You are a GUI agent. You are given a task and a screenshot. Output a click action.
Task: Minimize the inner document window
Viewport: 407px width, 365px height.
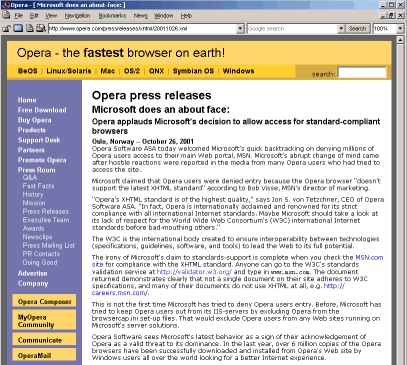384,15
